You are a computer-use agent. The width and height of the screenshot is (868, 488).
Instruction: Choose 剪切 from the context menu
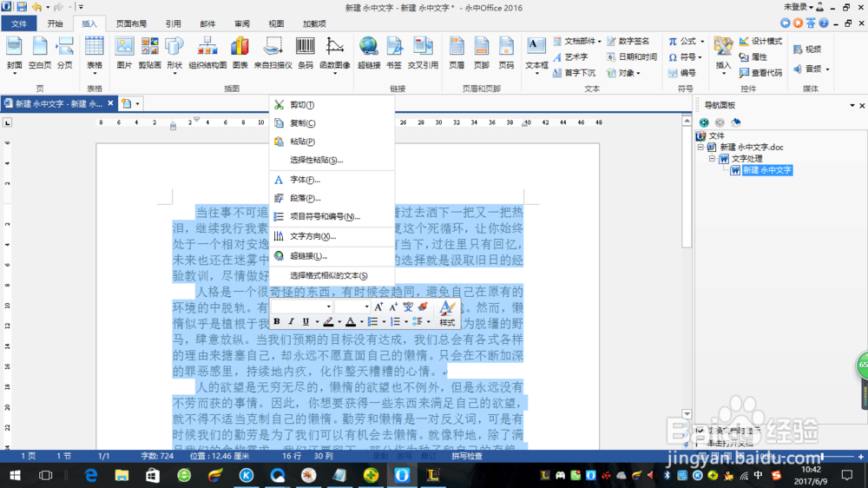point(332,105)
